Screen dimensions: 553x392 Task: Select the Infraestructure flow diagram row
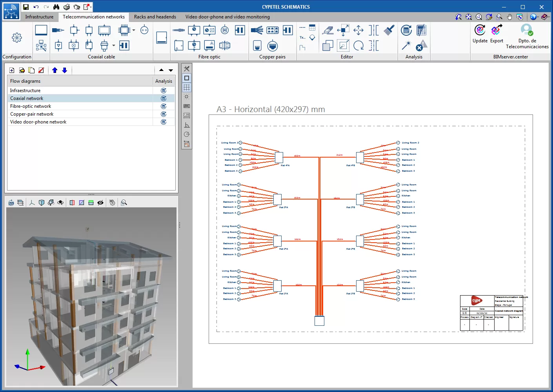pyautogui.click(x=80, y=91)
